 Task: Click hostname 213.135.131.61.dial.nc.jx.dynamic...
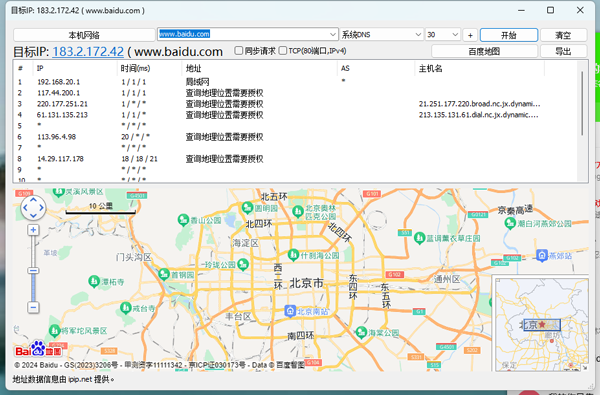(479, 115)
